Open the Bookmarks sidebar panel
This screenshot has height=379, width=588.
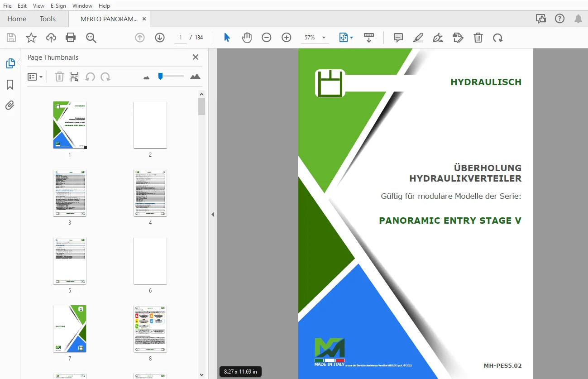[x=10, y=85]
